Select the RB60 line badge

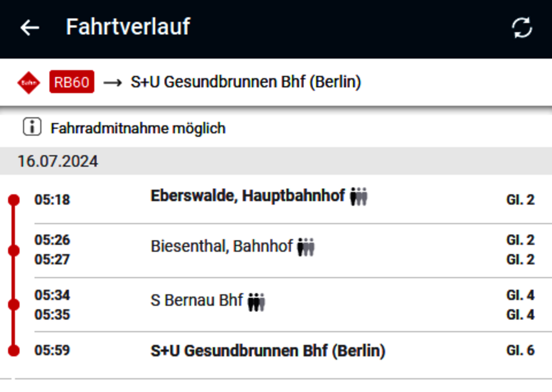72,82
